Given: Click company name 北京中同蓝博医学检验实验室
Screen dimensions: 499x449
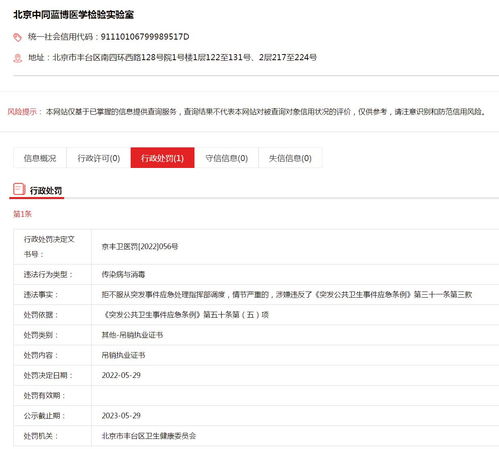Looking at the screenshot, I should tap(74, 15).
